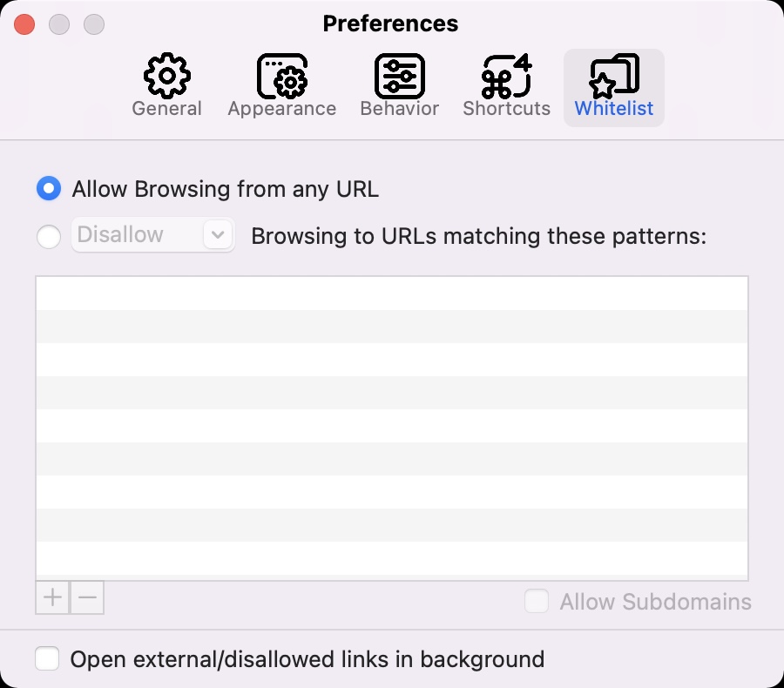Open the Shortcuts command-key icon
784x688 pixels.
(506, 76)
